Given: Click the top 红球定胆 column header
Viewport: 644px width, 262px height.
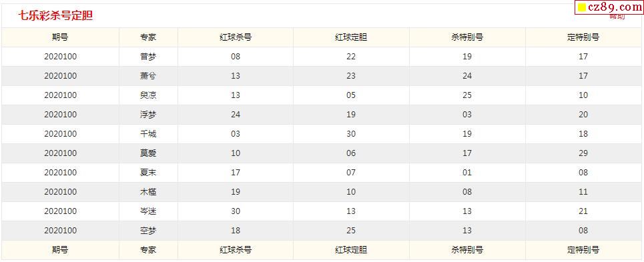Looking at the screenshot, I should point(351,37).
